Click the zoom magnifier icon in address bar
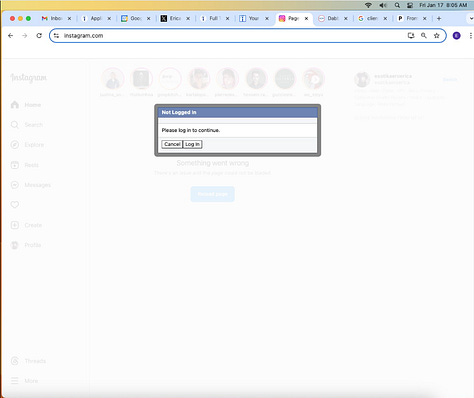The height and width of the screenshot is (398, 474). coord(424,36)
